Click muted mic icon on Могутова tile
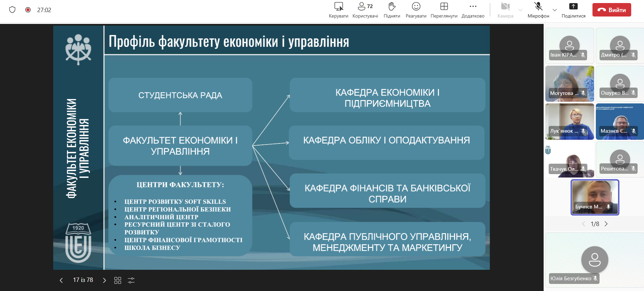Viewport: 644px width, 291px height. [x=583, y=93]
